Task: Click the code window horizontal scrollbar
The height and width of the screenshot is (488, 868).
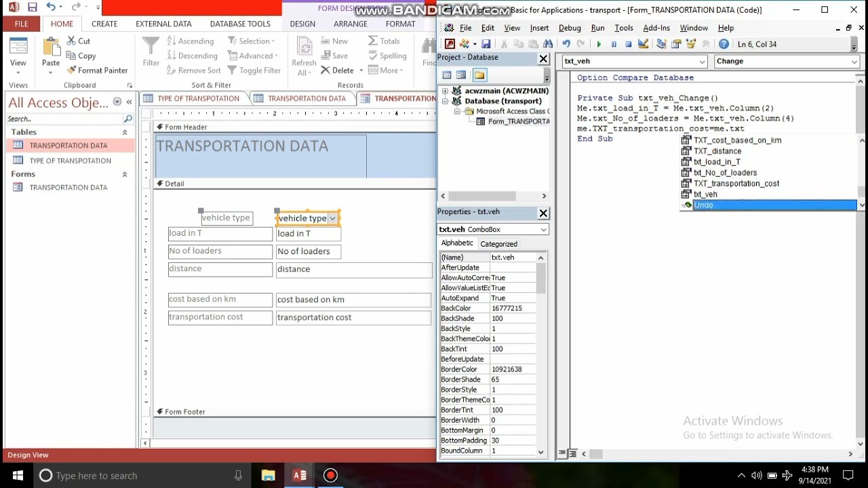Action: [x=716, y=453]
